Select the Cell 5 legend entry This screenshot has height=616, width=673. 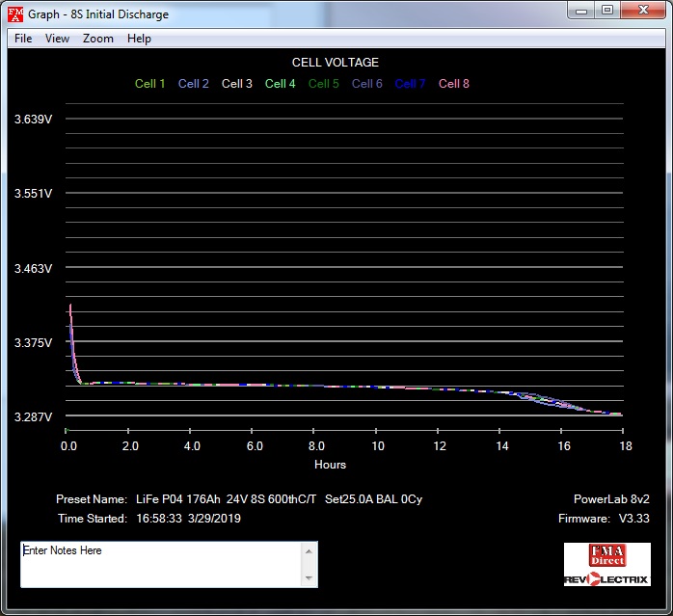[323, 84]
